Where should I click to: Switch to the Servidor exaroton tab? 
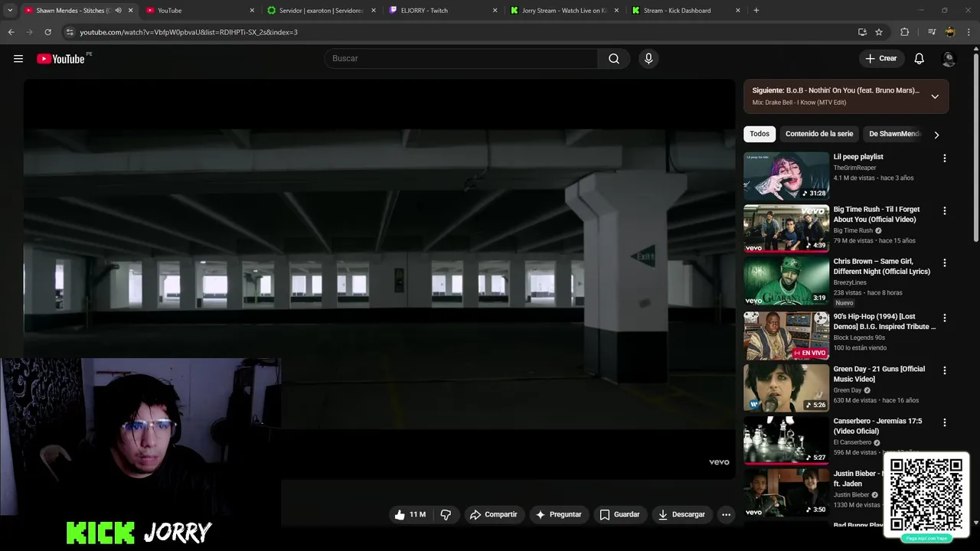322,11
